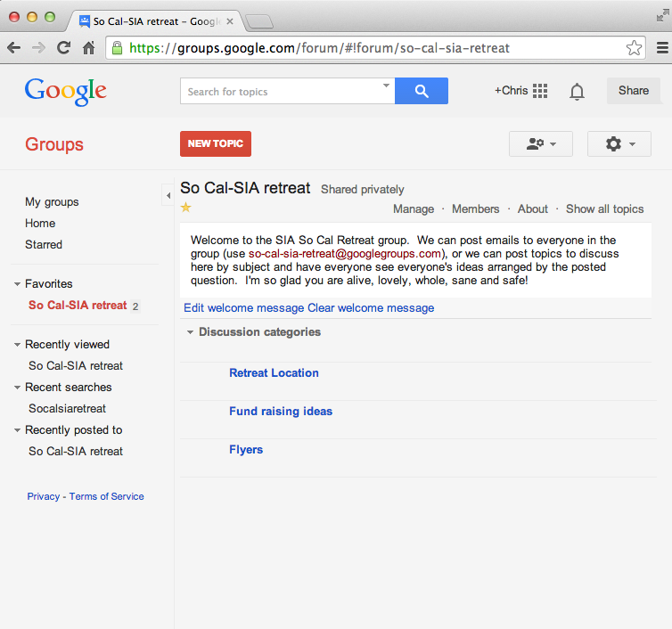Image resolution: width=672 pixels, height=629 pixels.
Task: Bookmark this page with the star icon
Action: [x=634, y=48]
